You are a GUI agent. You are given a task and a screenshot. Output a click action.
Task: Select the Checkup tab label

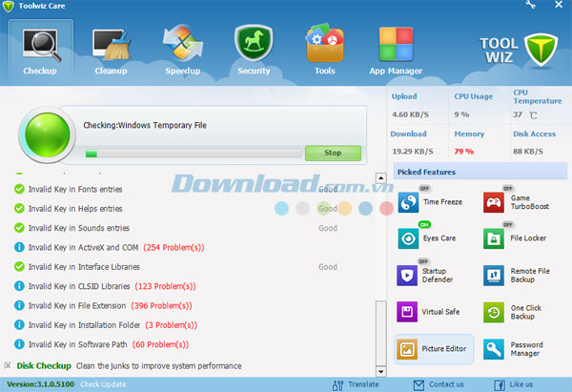pos(40,71)
